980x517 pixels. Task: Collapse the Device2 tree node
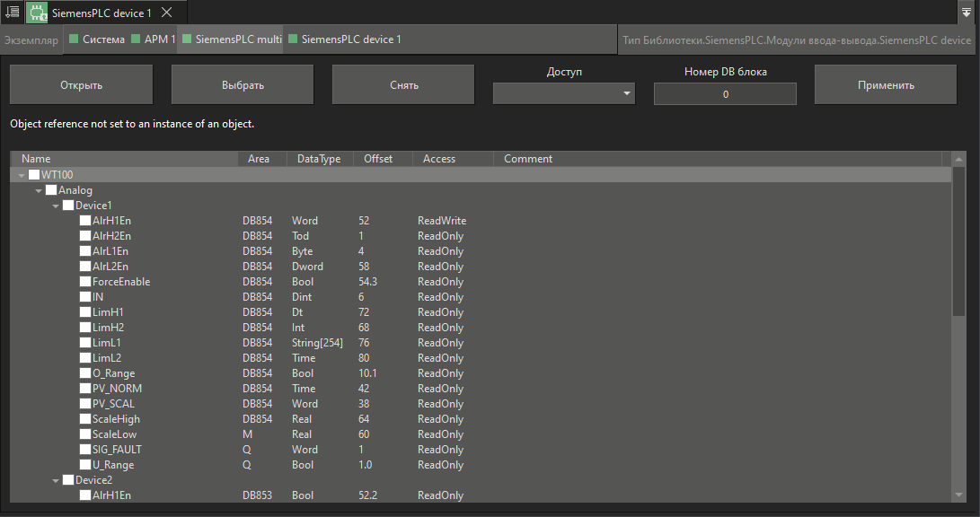[x=56, y=481]
